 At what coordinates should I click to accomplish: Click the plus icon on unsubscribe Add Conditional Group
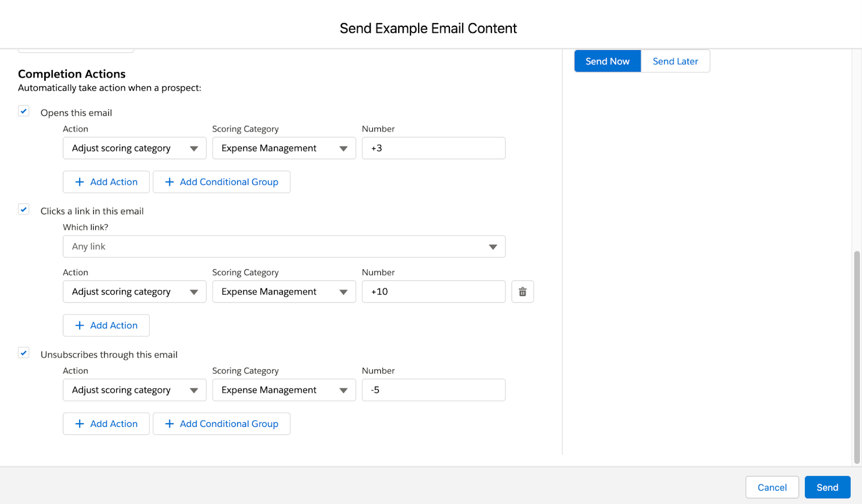169,424
